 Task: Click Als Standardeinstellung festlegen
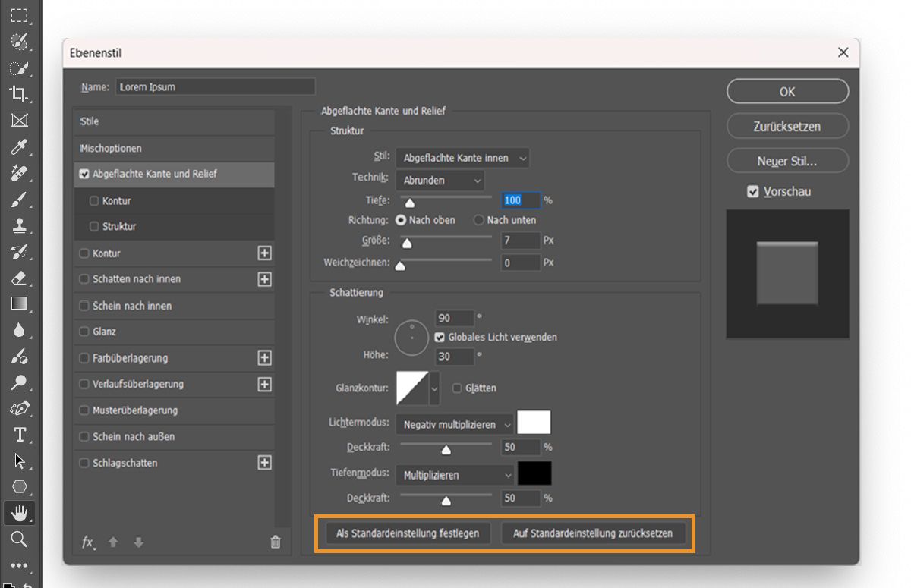[x=407, y=533]
